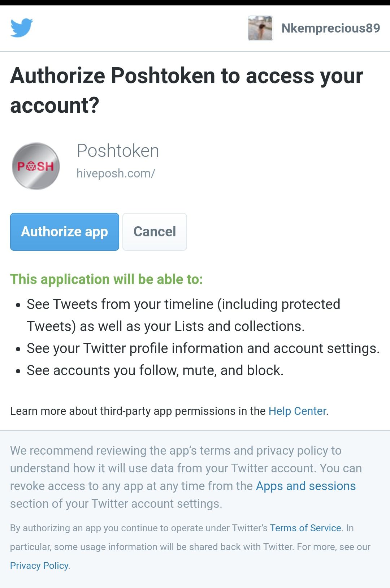The width and height of the screenshot is (390, 588).
Task: Select the Twitter profile information permission item
Action: [x=203, y=348]
